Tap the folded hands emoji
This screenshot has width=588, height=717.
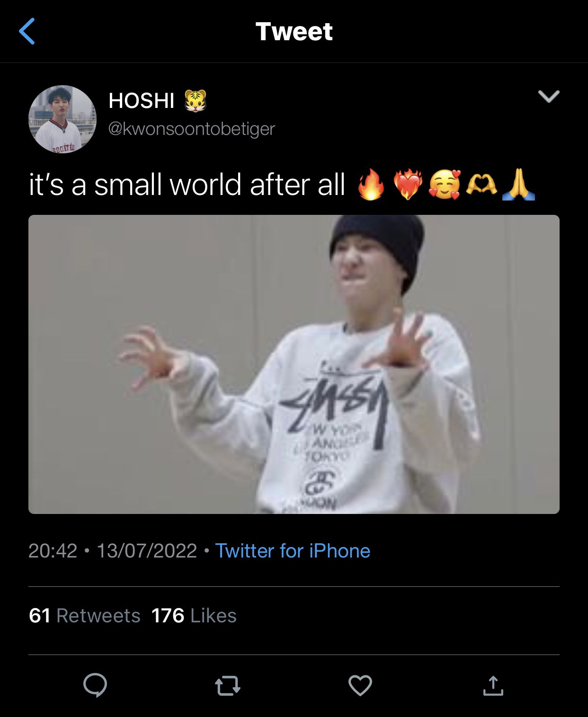coord(519,184)
